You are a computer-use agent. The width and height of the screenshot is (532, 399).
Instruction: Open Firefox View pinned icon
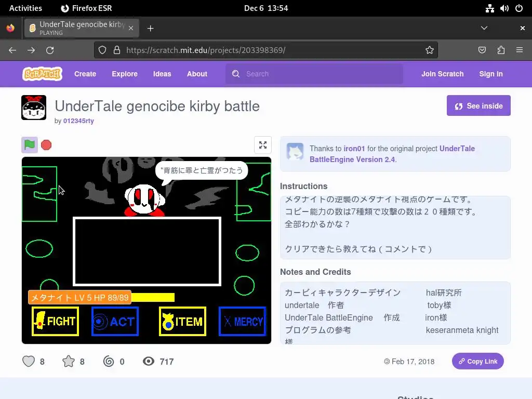pyautogui.click(x=10, y=28)
